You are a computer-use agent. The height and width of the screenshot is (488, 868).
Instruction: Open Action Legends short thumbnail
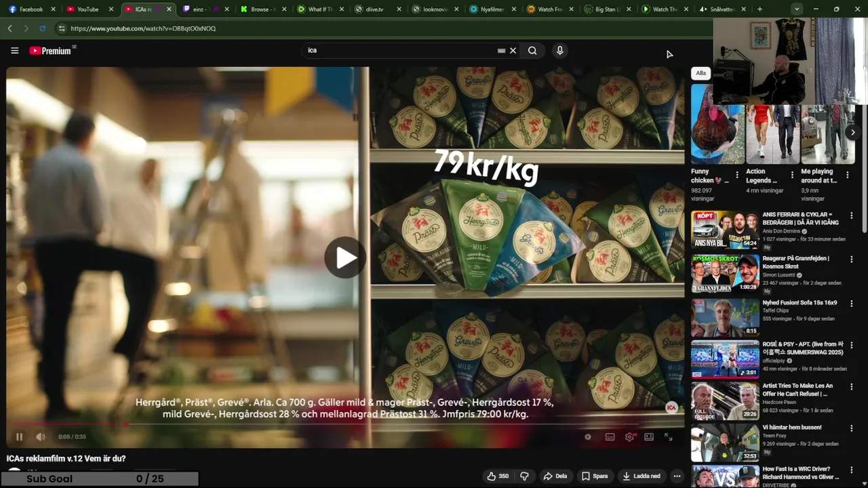773,134
